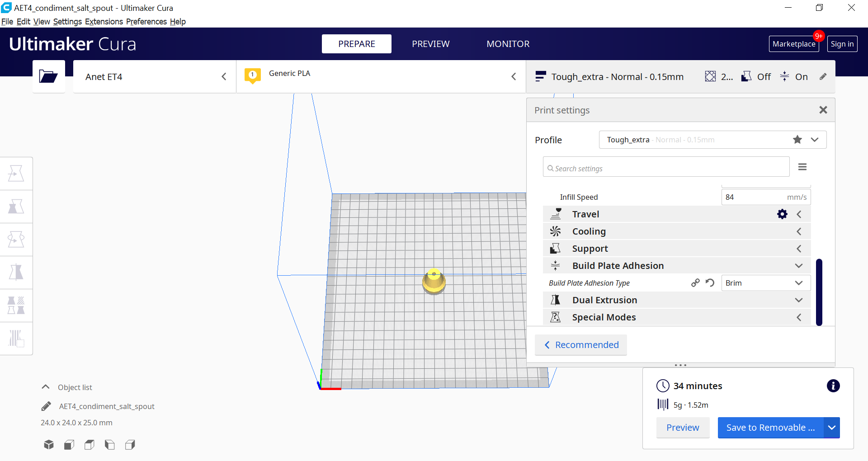Switch to Recommended print settings
Viewport: 868px width, 461px height.
click(581, 345)
